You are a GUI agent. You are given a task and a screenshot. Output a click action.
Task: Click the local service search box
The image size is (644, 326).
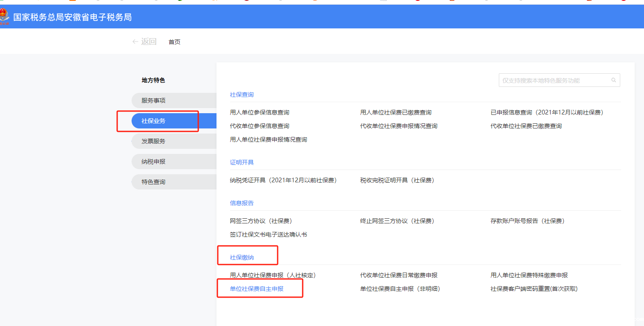click(x=552, y=80)
